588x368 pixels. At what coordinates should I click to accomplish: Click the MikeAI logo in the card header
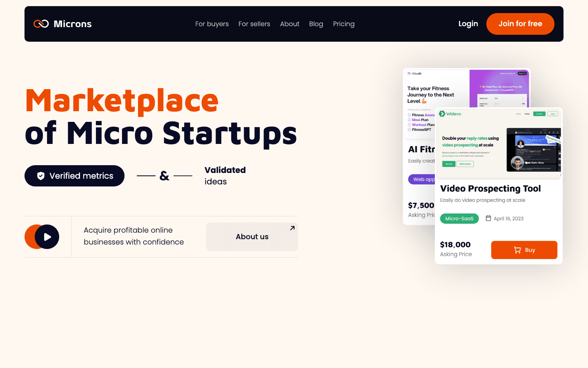point(409,74)
